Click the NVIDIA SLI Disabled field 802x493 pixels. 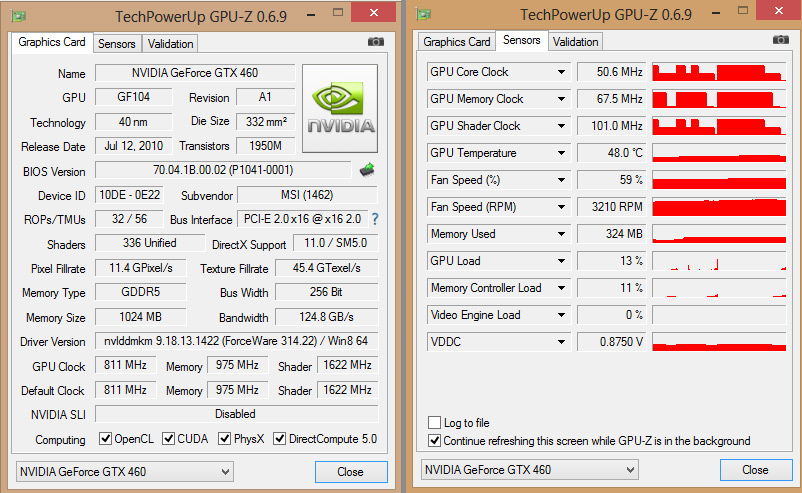point(236,414)
